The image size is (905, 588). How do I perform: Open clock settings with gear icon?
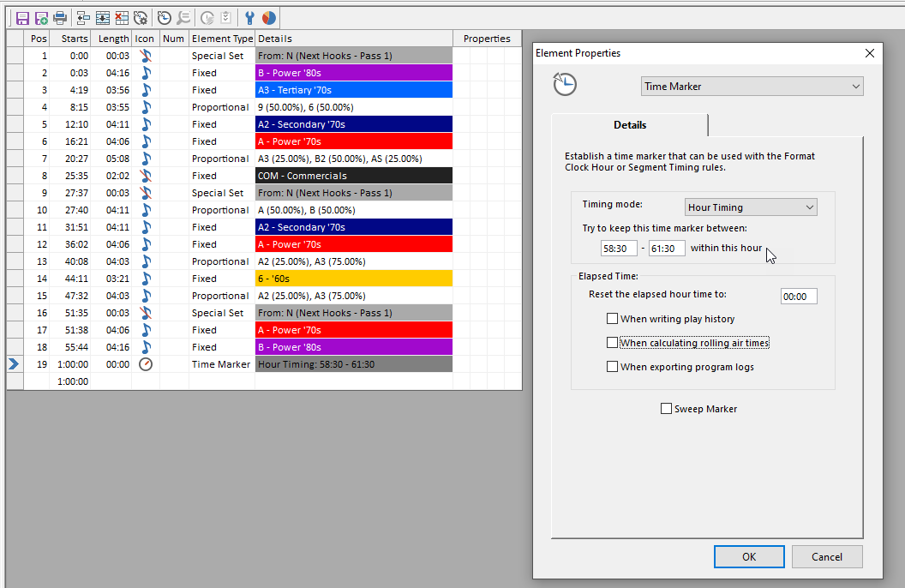[x=141, y=19]
